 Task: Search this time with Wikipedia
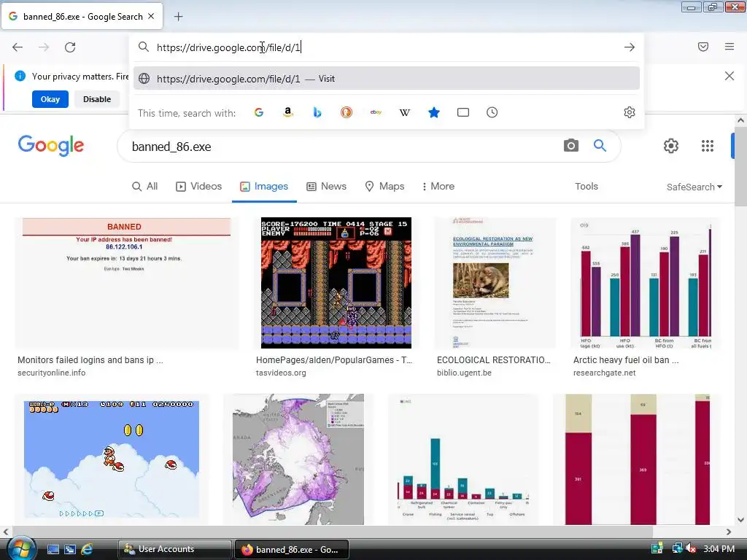click(x=404, y=112)
